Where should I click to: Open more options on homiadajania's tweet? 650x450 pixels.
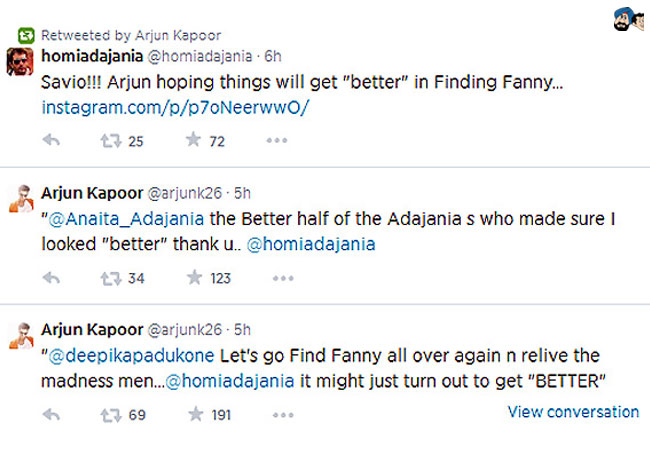click(x=278, y=141)
